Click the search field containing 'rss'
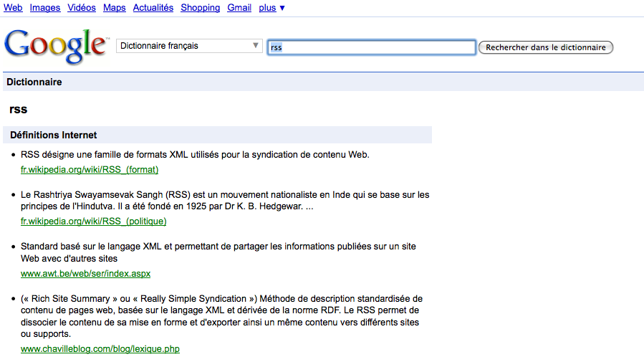Viewport: 644px width, 362px height. [x=371, y=48]
